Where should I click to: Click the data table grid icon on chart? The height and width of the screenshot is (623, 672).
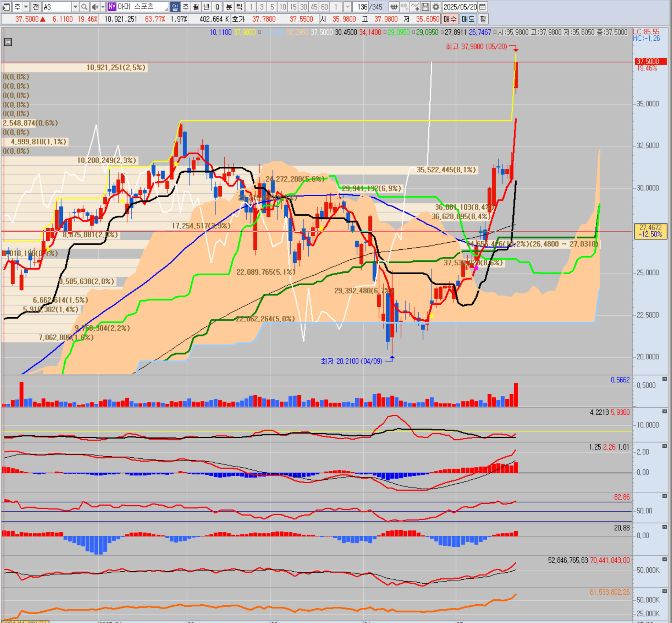tap(8, 42)
